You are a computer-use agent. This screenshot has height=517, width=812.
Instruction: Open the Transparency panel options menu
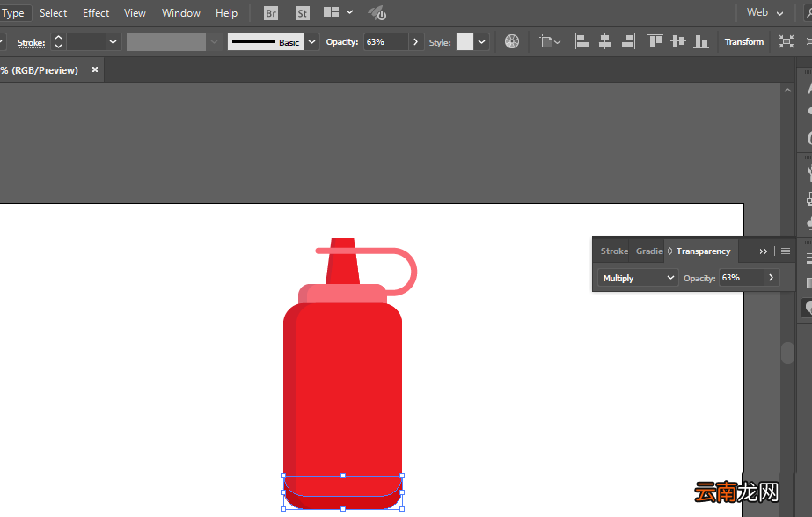point(786,251)
